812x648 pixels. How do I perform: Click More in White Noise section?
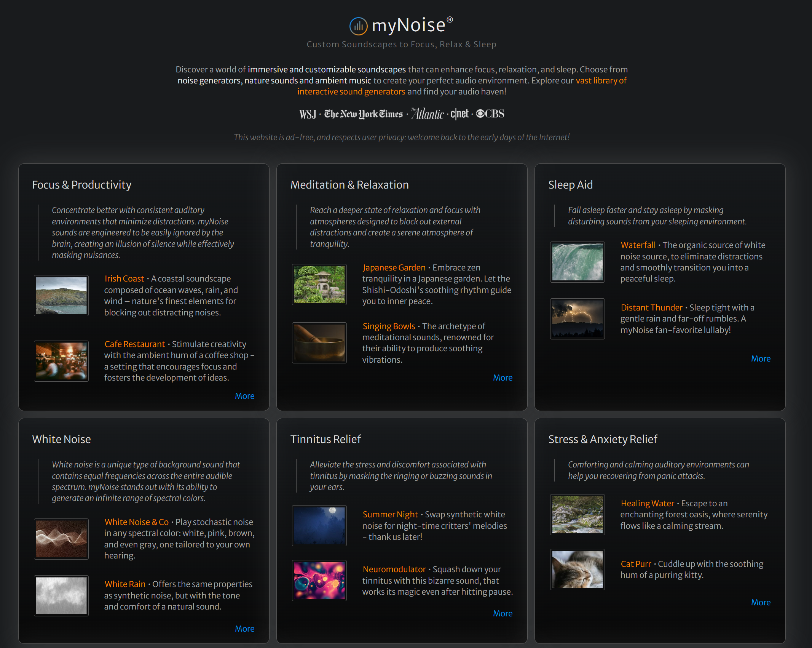pyautogui.click(x=244, y=629)
